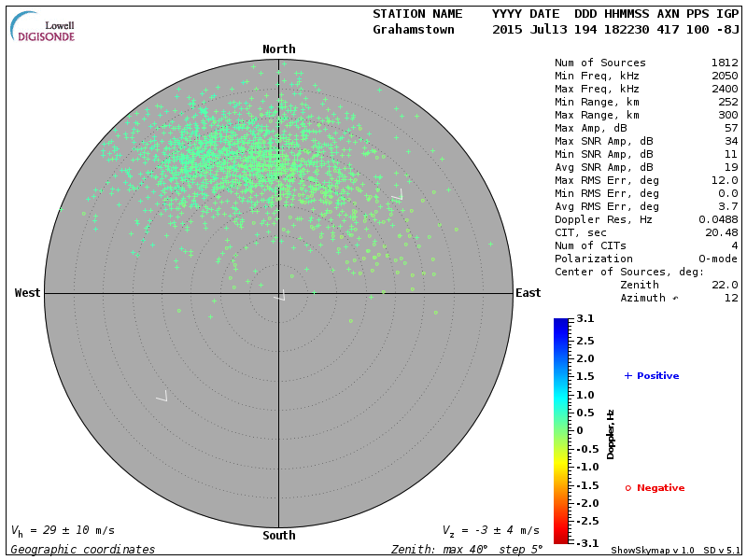747x560 pixels.
Task: Click the Geographic coordinates label
Action: [83, 550]
